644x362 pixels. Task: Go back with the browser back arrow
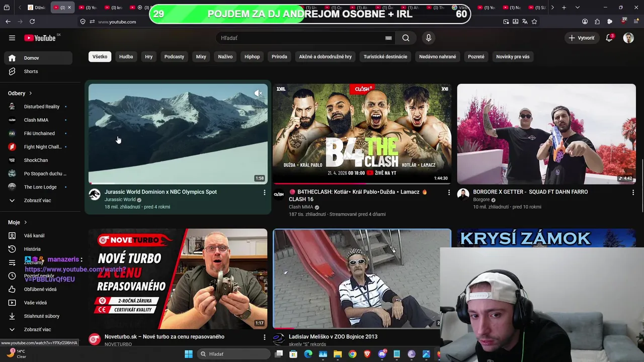pos(8,22)
